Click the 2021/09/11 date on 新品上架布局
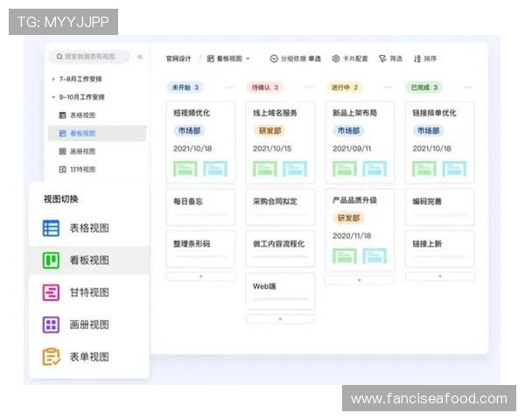Image resolution: width=525 pixels, height=420 pixels. pos(352,149)
